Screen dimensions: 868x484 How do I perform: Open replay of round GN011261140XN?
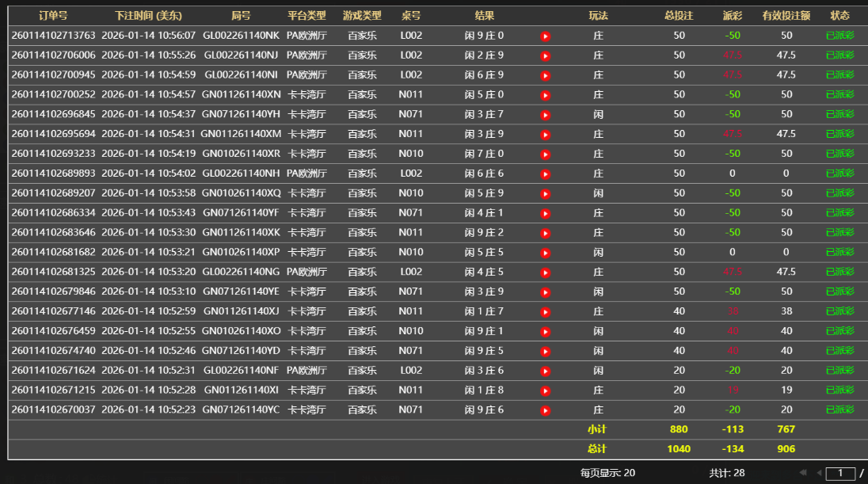[x=545, y=95]
